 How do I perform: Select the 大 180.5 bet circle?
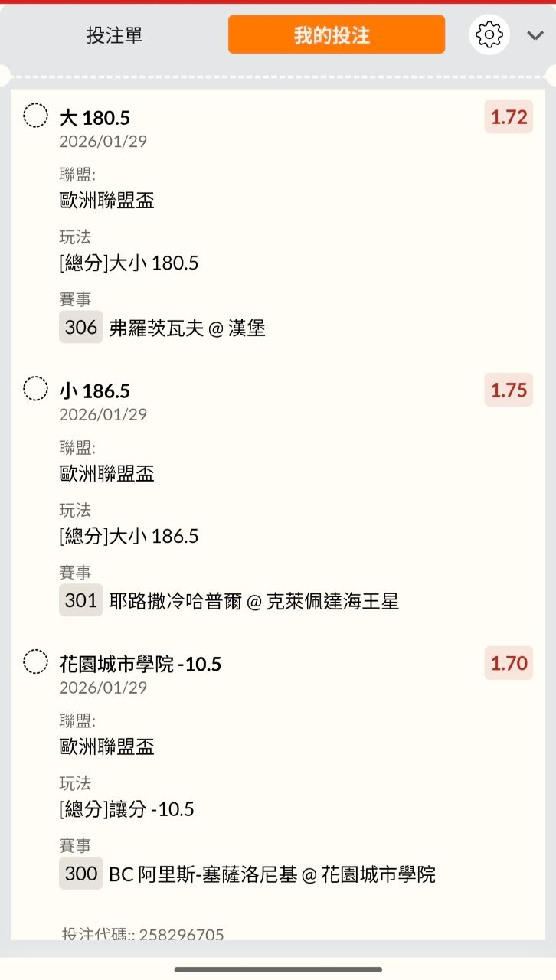click(35, 116)
